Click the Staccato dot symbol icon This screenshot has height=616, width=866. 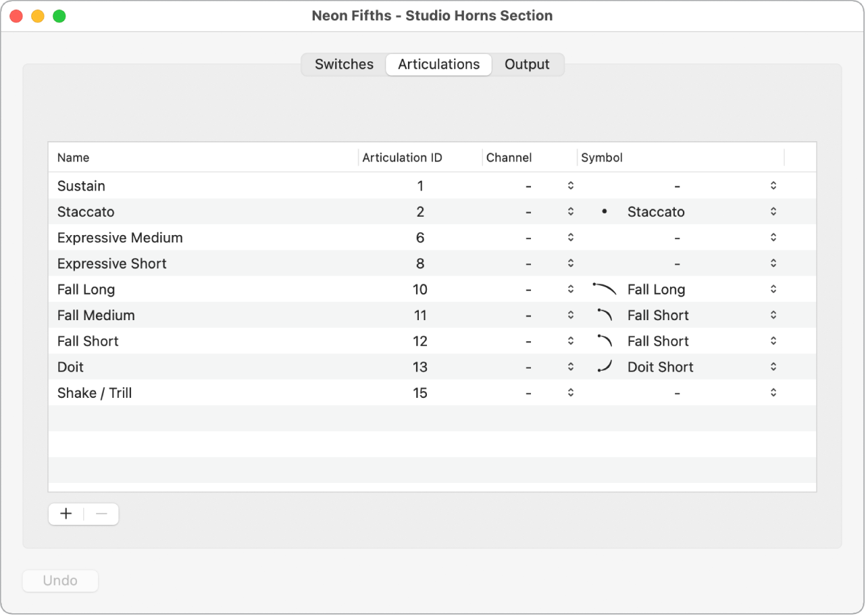[x=605, y=212]
